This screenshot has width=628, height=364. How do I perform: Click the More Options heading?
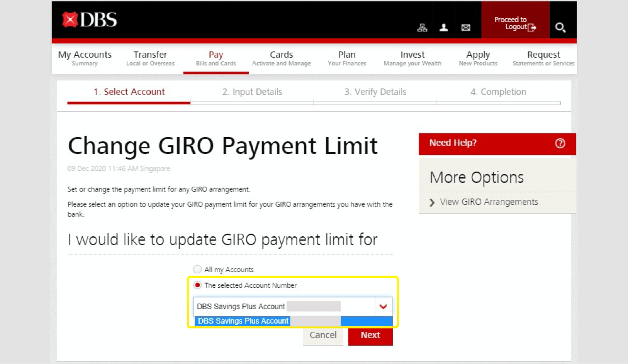pyautogui.click(x=476, y=177)
